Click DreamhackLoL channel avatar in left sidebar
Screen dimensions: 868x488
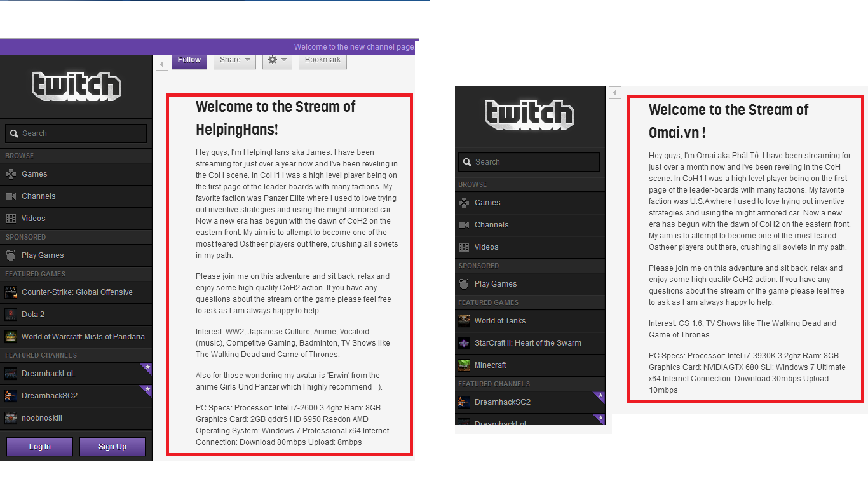(11, 374)
